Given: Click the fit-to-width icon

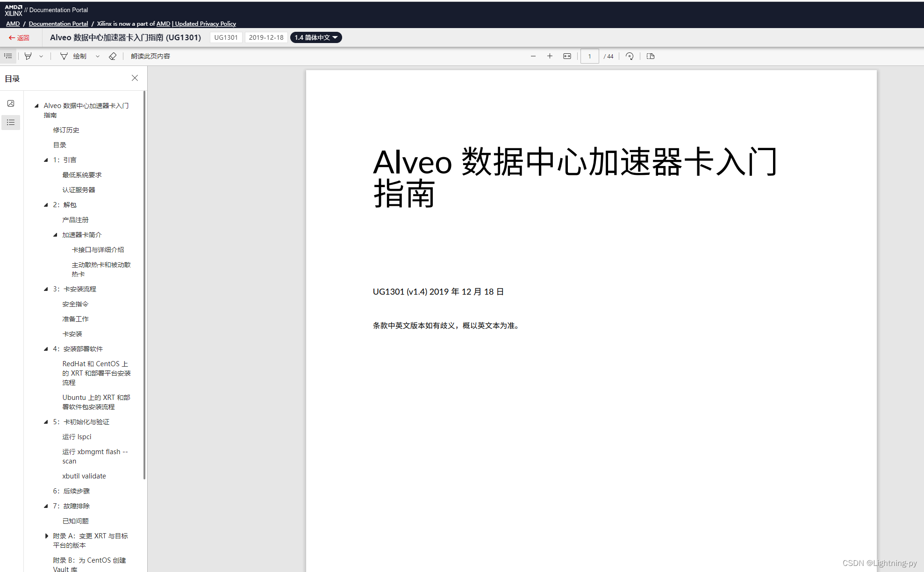Looking at the screenshot, I should coord(567,56).
